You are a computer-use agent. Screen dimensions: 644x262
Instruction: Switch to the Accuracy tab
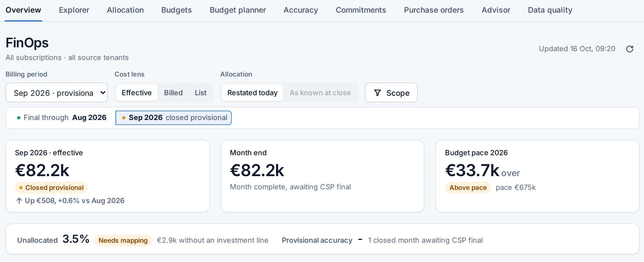301,10
